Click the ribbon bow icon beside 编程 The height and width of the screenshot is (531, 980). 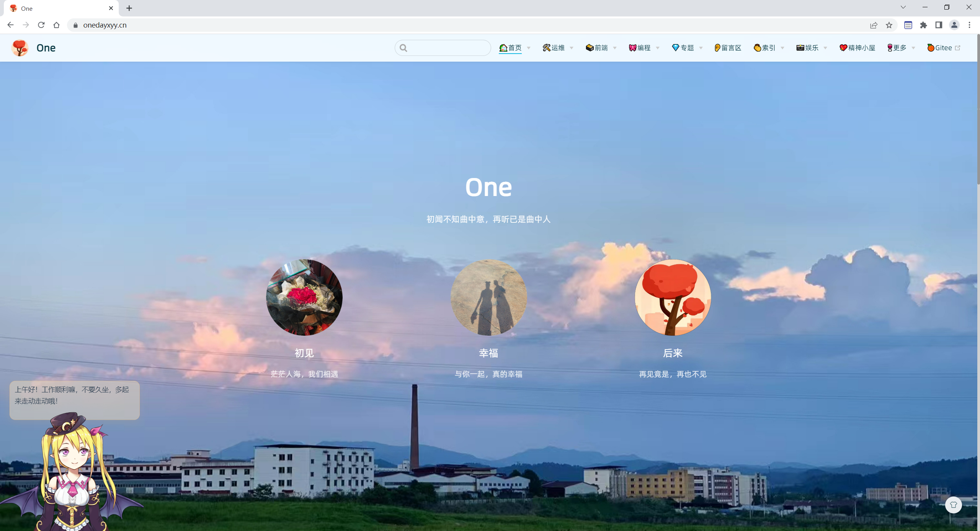point(632,48)
